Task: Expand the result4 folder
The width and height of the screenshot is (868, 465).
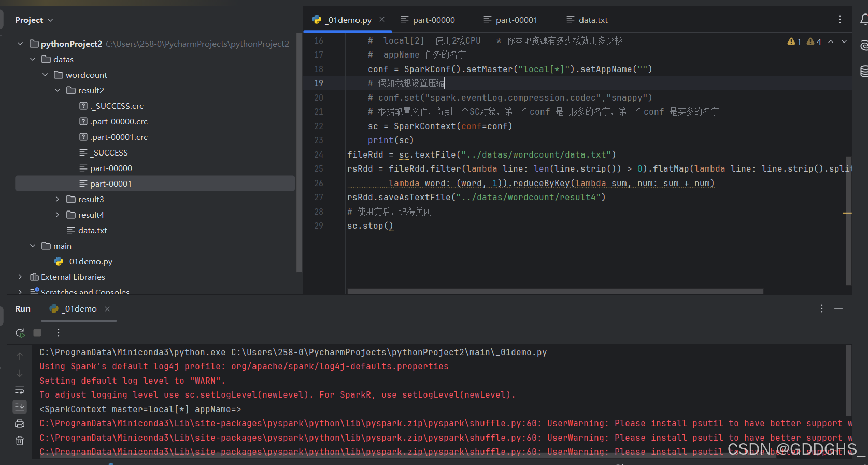Action: click(x=58, y=215)
